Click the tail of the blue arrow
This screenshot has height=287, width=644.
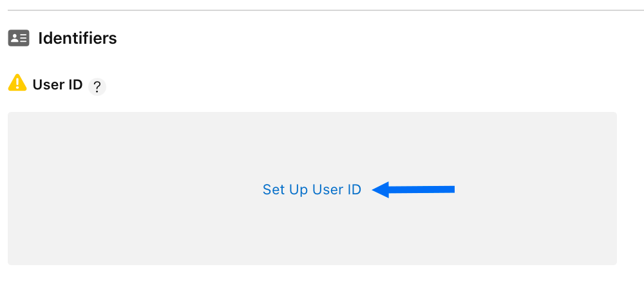click(444, 189)
